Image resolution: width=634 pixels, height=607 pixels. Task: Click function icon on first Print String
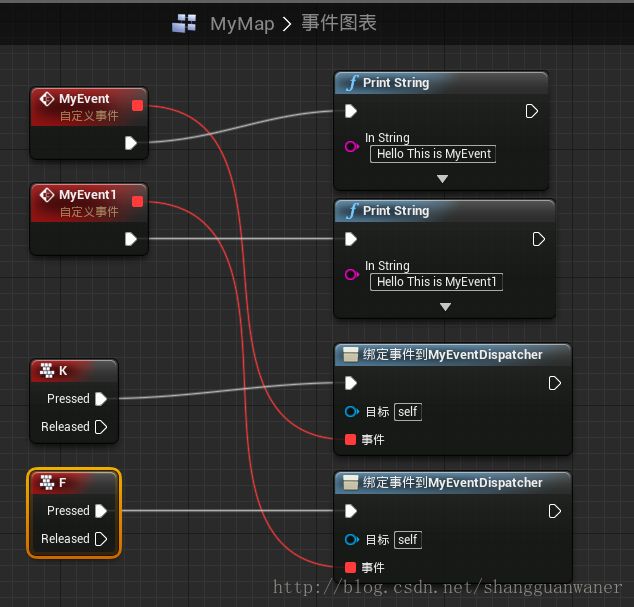pyautogui.click(x=352, y=83)
